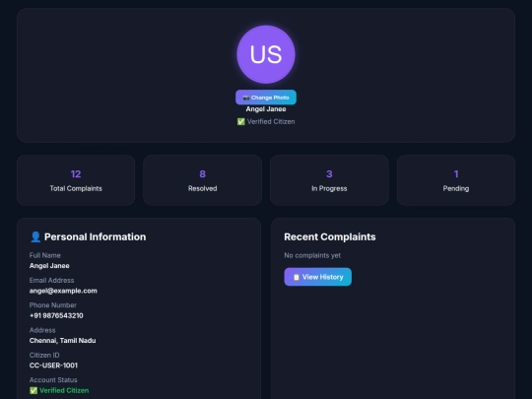Screen dimensions: 532x399
Task: Open complaint history via View History
Action: (x=317, y=277)
